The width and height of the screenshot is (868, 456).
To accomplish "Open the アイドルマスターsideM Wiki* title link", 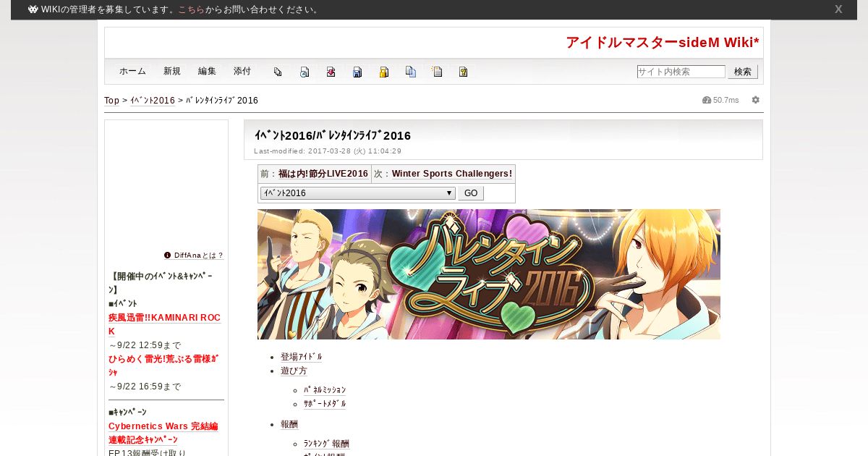I will coord(663,43).
